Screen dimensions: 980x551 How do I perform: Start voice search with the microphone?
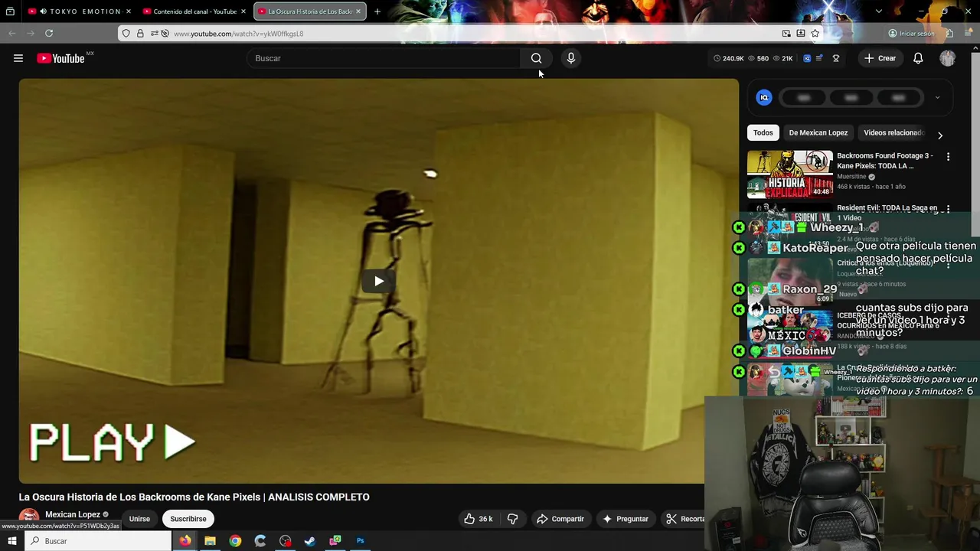(x=570, y=58)
